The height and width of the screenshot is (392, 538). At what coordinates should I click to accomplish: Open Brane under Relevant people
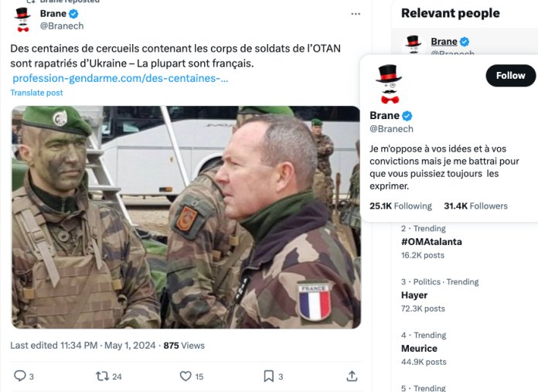coord(444,42)
